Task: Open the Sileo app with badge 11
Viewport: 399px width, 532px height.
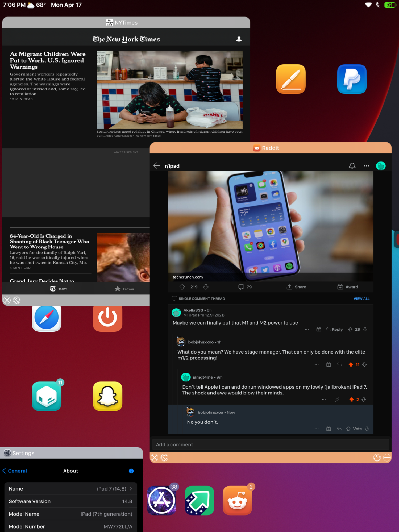Action: pyautogui.click(x=47, y=396)
